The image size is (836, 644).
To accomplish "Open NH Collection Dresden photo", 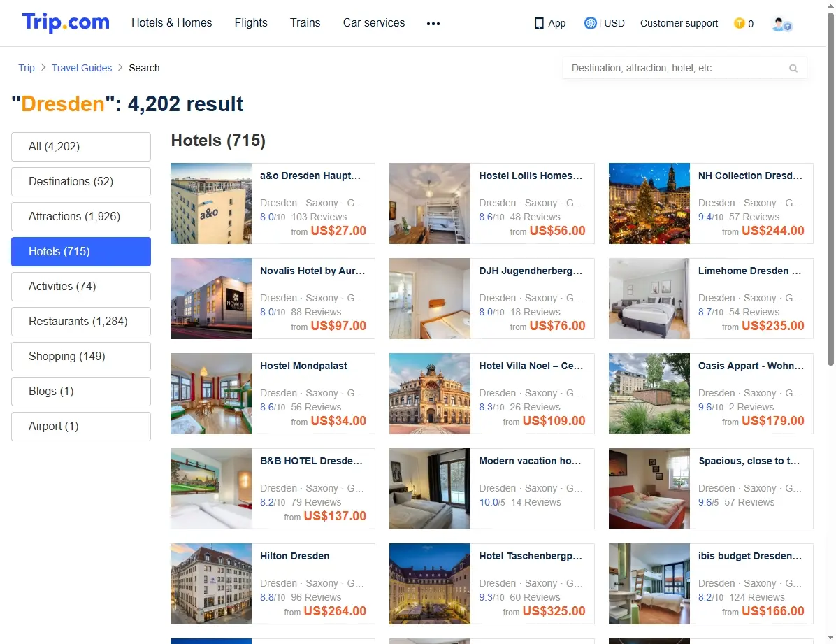I will pos(649,203).
